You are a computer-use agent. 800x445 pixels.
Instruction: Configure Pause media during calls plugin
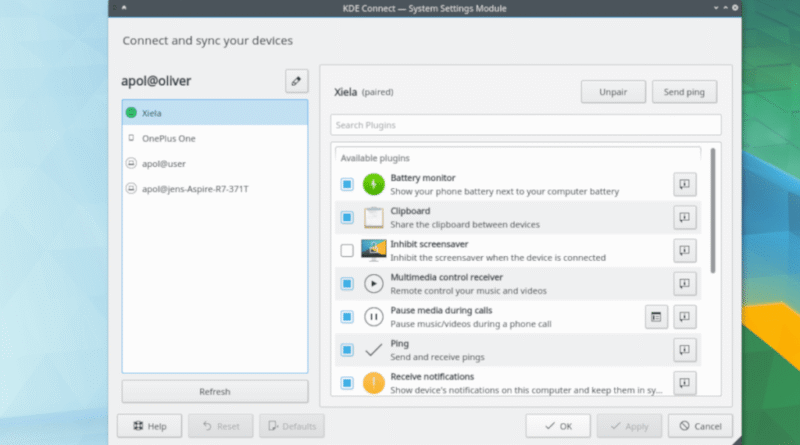pyautogui.click(x=656, y=317)
